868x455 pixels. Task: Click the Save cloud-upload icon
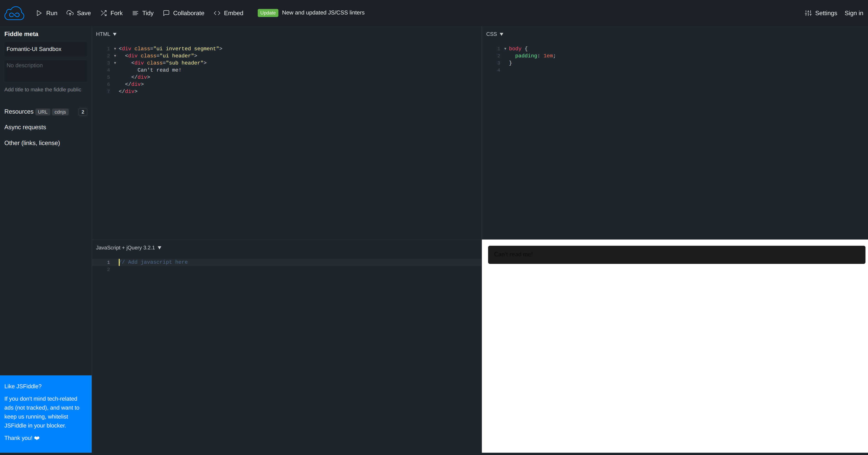click(70, 13)
